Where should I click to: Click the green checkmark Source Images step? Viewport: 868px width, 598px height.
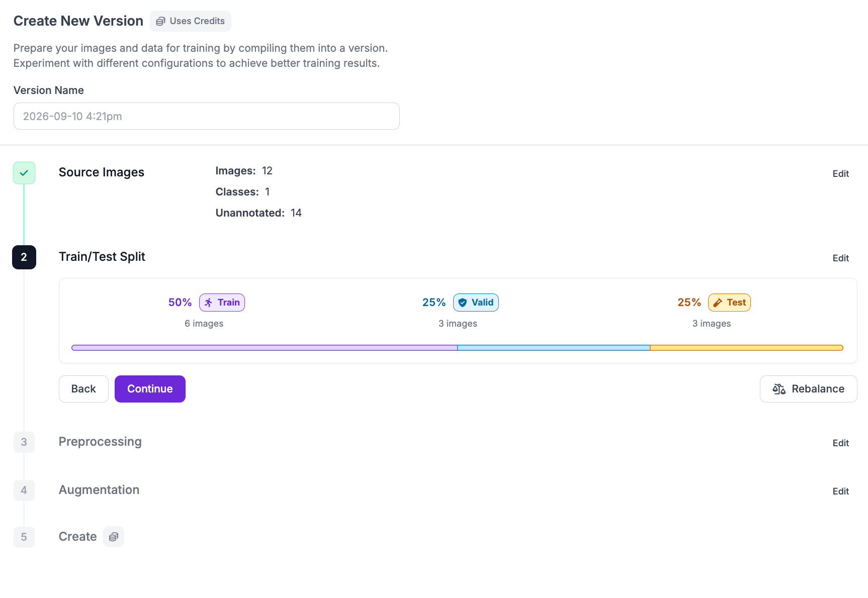coord(24,173)
